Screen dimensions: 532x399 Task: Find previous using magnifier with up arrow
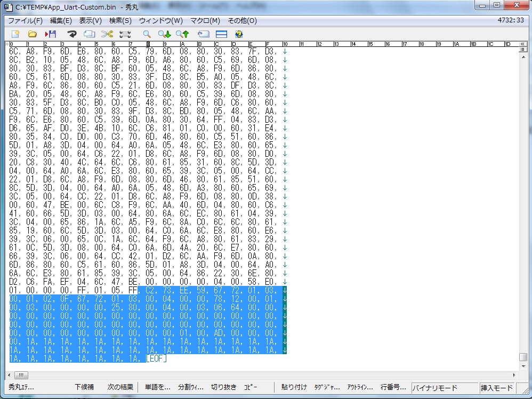click(182, 34)
